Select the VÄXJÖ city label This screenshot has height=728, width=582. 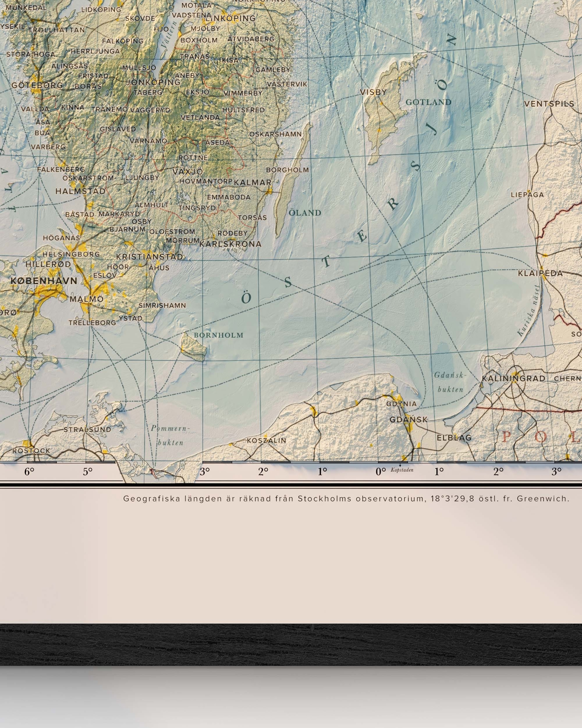tap(188, 171)
